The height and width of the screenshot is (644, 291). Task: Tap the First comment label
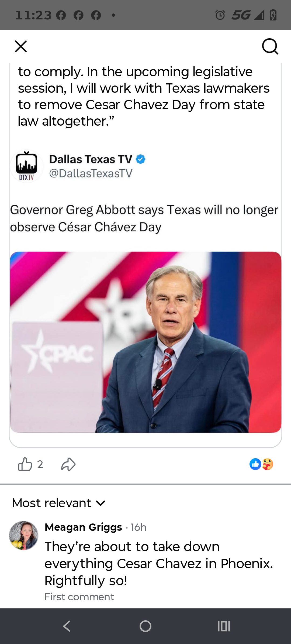tap(79, 597)
